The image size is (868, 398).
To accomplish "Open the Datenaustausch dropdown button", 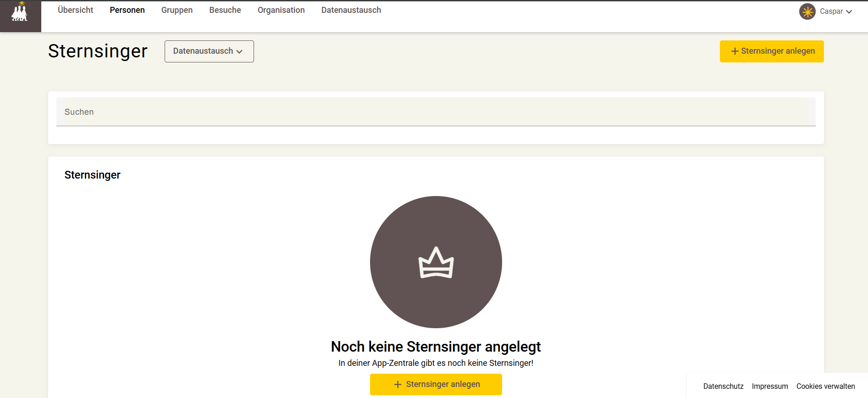I will (x=209, y=51).
